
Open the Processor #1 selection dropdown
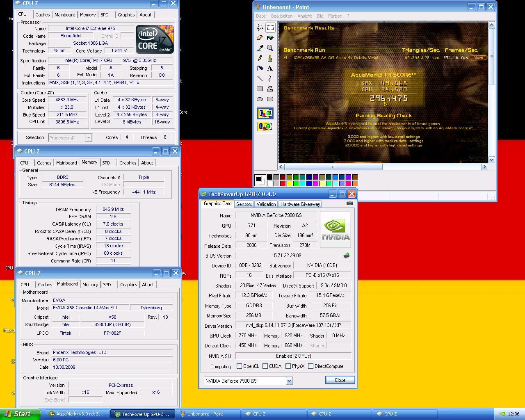point(88,138)
